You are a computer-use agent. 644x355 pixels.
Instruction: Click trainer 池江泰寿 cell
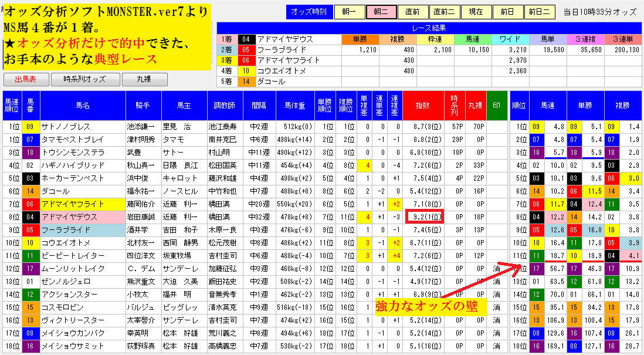click(x=225, y=127)
